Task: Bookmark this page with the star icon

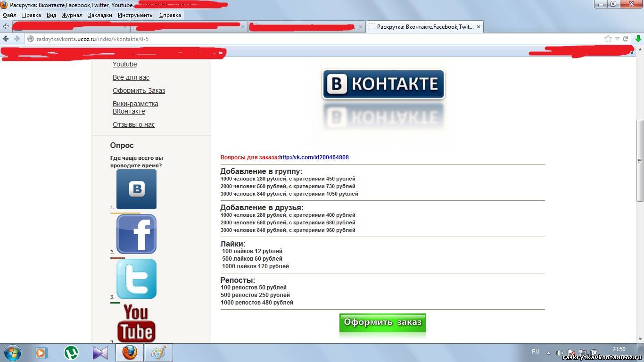Action: pyautogui.click(x=608, y=39)
